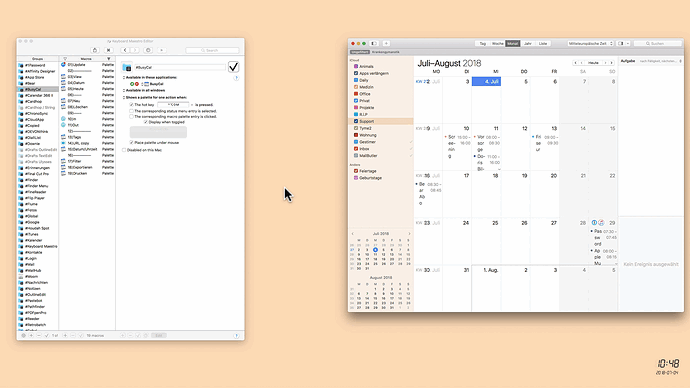Click the share icon in Keyboard Maestro toolbar
Image resolution: width=690 pixels, height=388 pixels.
click(x=95, y=50)
